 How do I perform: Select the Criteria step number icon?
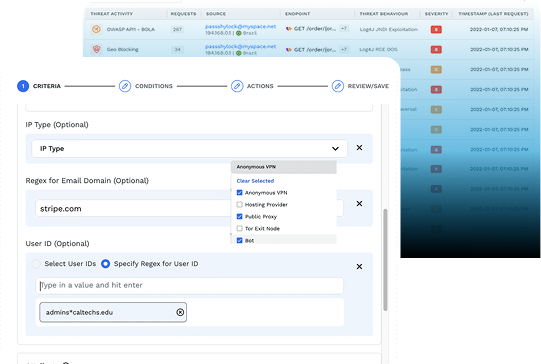pyautogui.click(x=23, y=86)
